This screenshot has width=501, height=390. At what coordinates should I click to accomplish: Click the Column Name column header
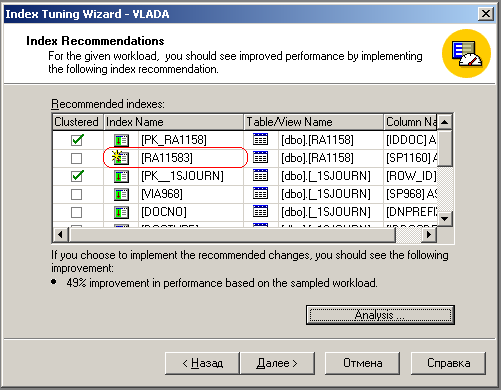click(411, 122)
